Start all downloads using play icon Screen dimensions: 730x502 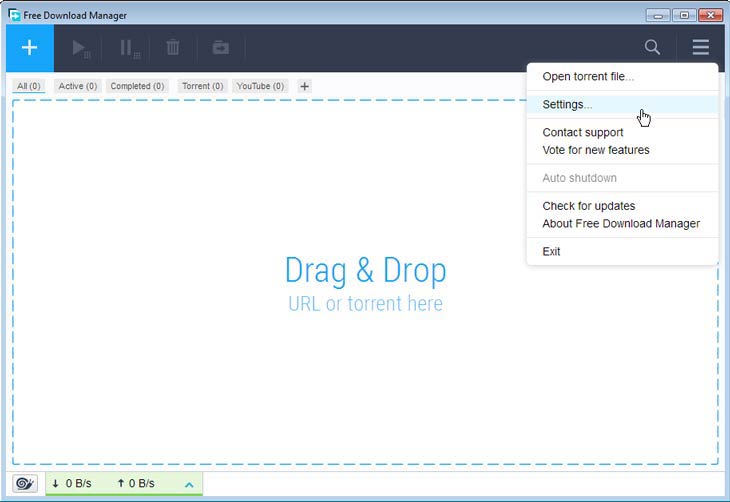coord(81,48)
